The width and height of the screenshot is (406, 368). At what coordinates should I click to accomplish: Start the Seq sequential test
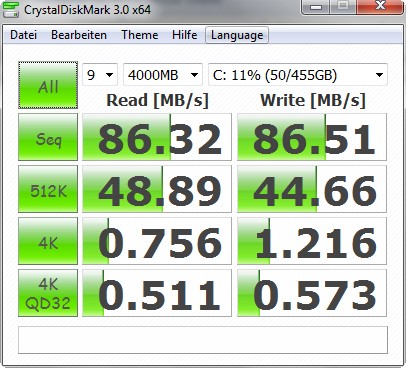coord(48,137)
